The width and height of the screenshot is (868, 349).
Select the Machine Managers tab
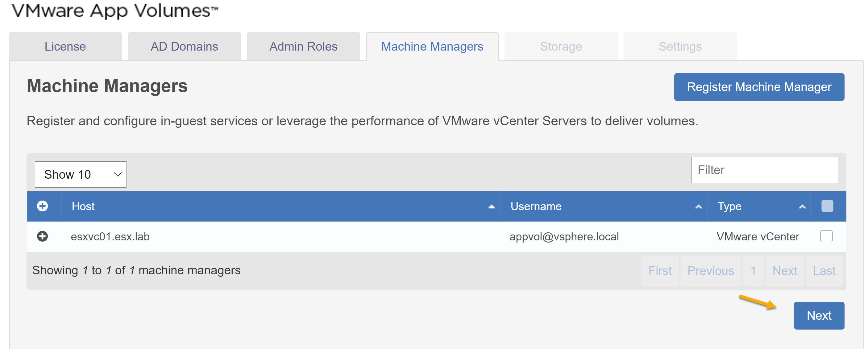coord(432,47)
